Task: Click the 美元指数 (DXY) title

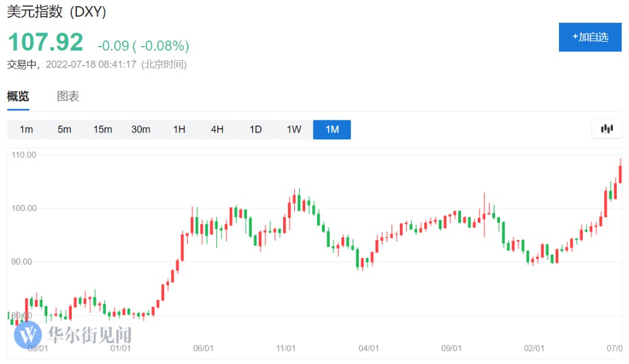Action: pos(57,12)
